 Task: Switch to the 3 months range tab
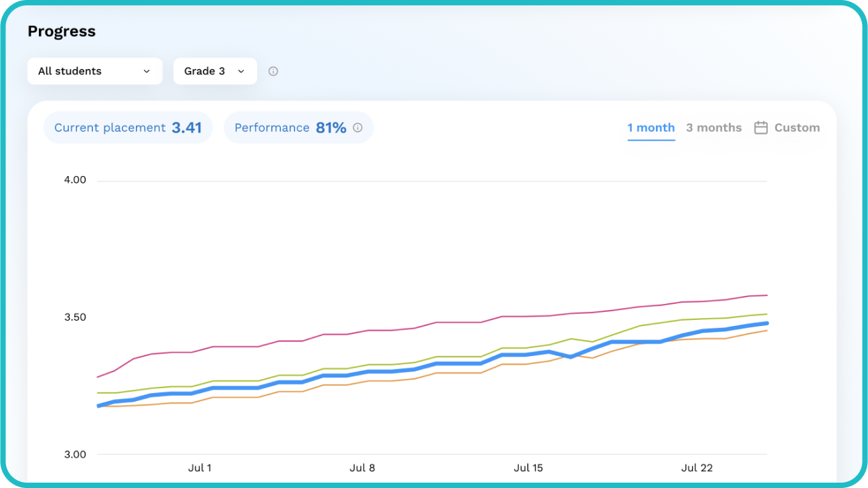click(713, 127)
